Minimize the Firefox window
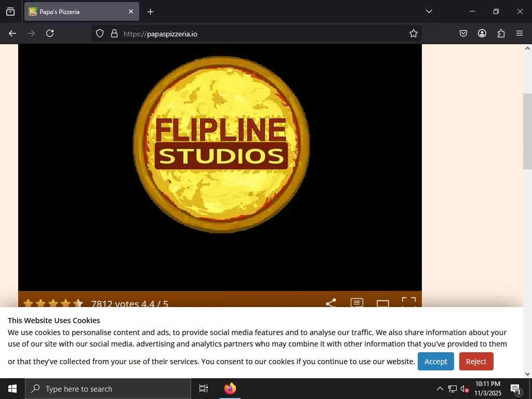The height and width of the screenshot is (399, 532). [x=472, y=11]
